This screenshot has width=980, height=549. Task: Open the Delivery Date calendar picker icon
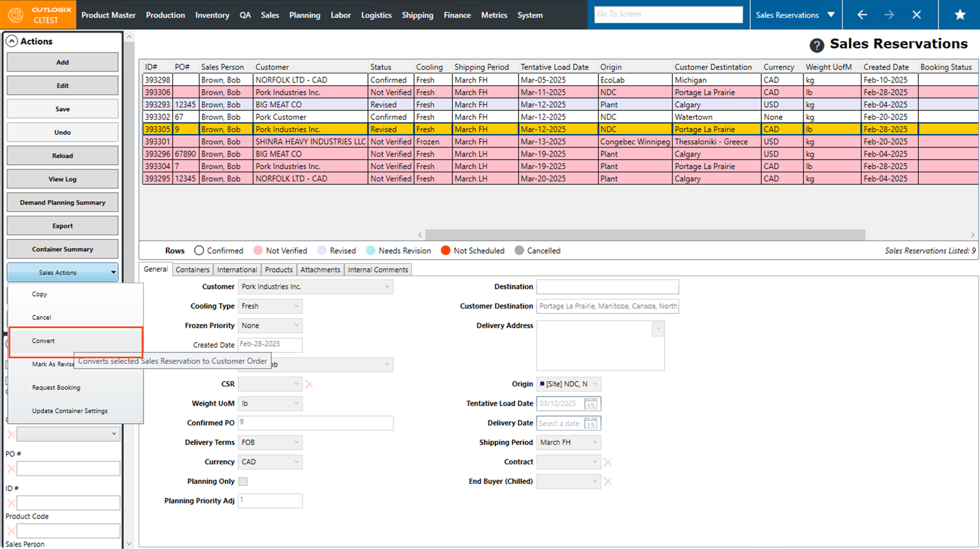click(x=590, y=424)
